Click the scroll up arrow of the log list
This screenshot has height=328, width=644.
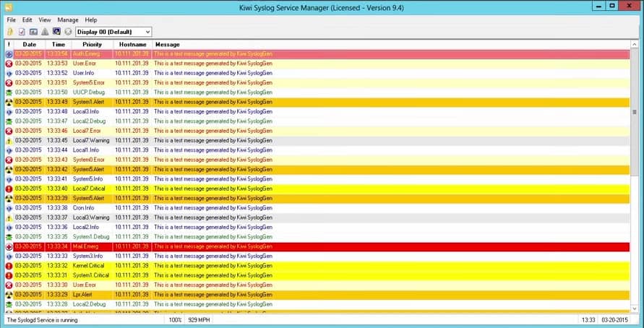(x=635, y=44)
